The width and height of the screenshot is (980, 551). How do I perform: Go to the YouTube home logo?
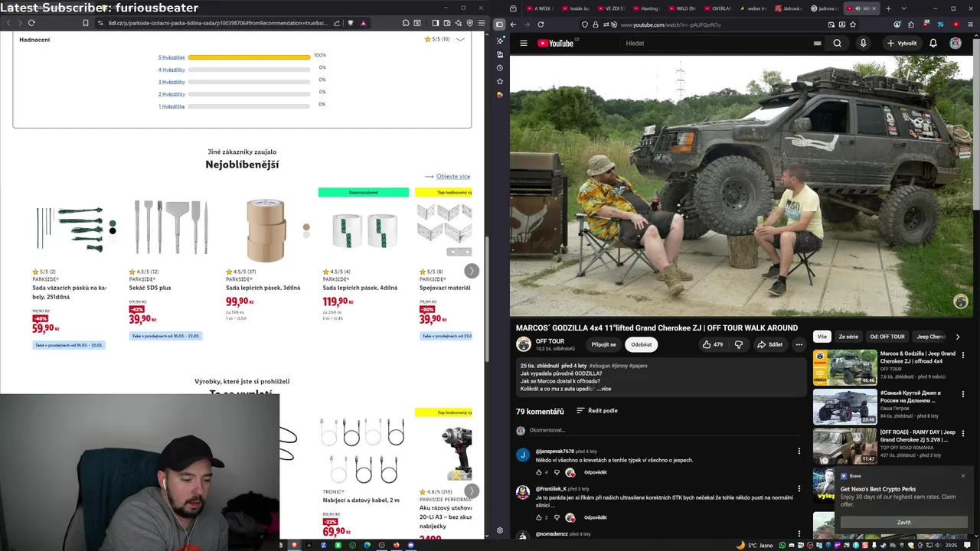click(555, 44)
